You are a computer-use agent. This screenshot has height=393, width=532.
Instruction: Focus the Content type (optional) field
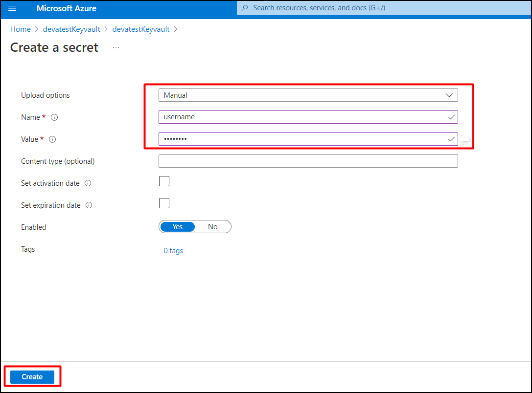pos(308,161)
